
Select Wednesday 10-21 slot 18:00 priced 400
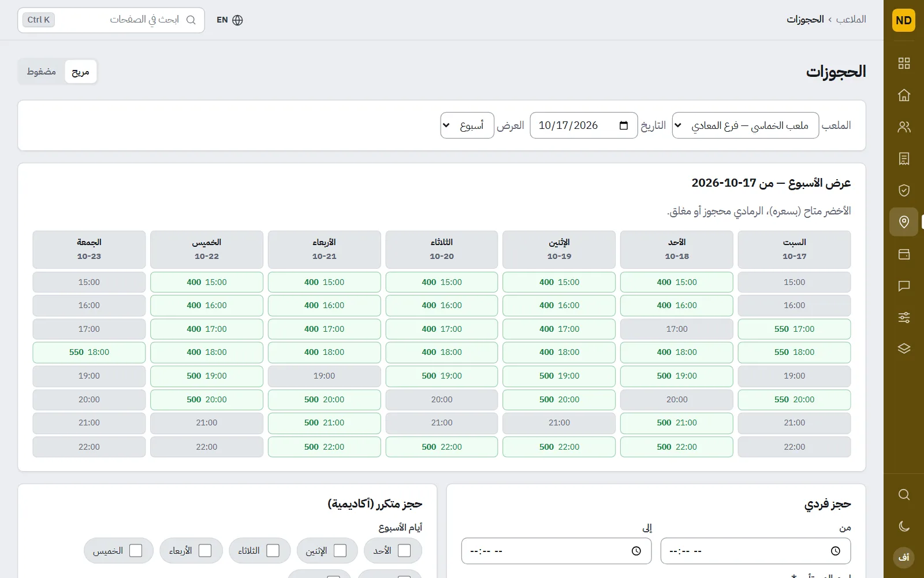click(x=324, y=352)
